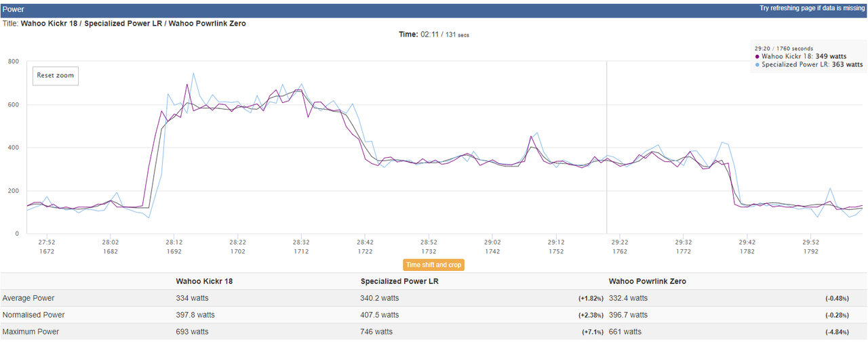Click the Maximum Power row label

point(31,332)
